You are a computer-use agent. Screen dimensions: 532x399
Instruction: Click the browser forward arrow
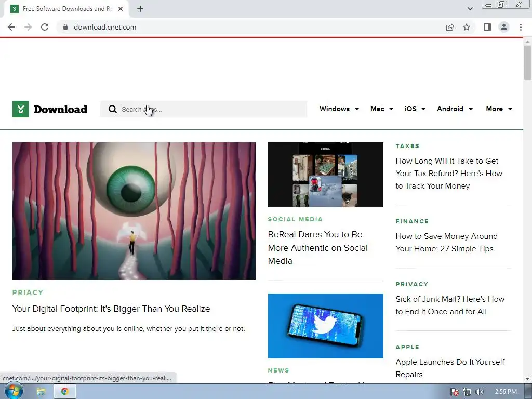click(28, 27)
